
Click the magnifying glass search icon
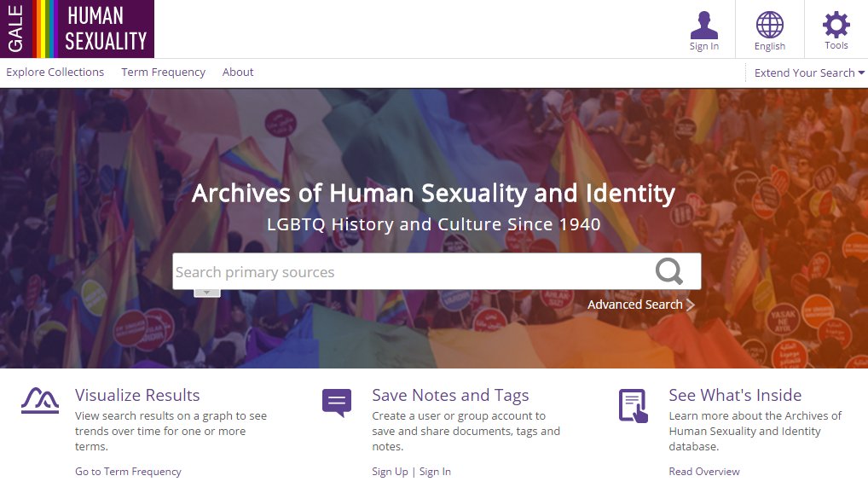[x=669, y=271]
